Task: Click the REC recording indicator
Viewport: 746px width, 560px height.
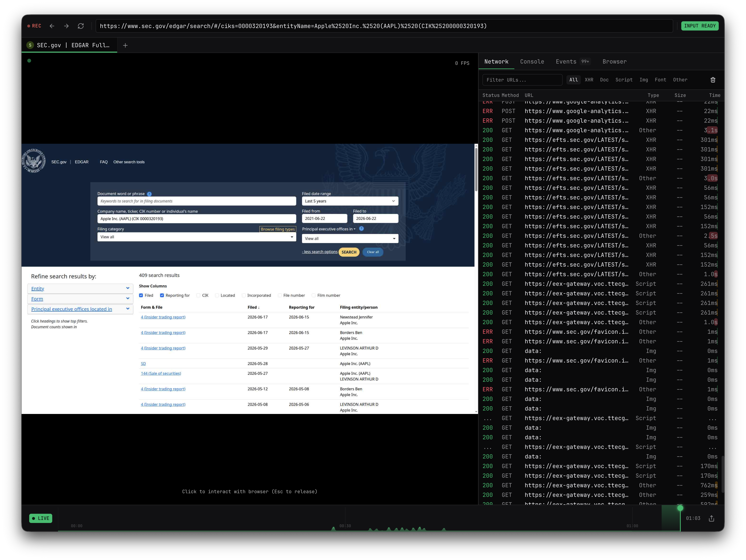Action: click(x=34, y=26)
